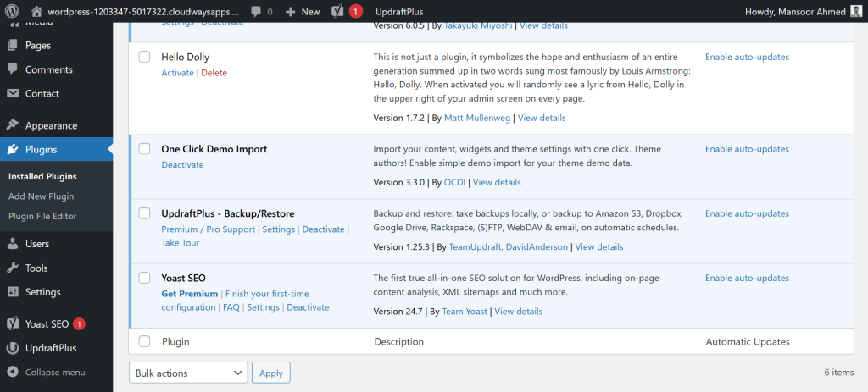Open UpdraftPlus Settings link
The height and width of the screenshot is (392, 868).
(x=278, y=229)
